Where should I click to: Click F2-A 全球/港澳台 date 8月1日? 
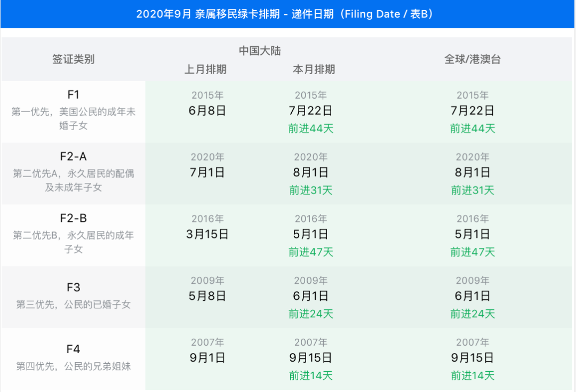pos(473,172)
